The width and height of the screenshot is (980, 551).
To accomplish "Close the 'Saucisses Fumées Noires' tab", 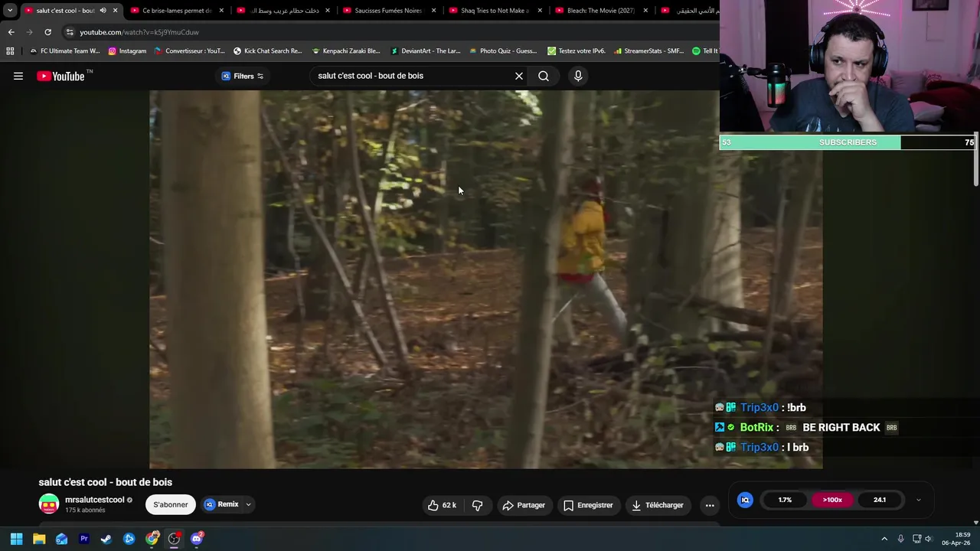I will 433,11.
